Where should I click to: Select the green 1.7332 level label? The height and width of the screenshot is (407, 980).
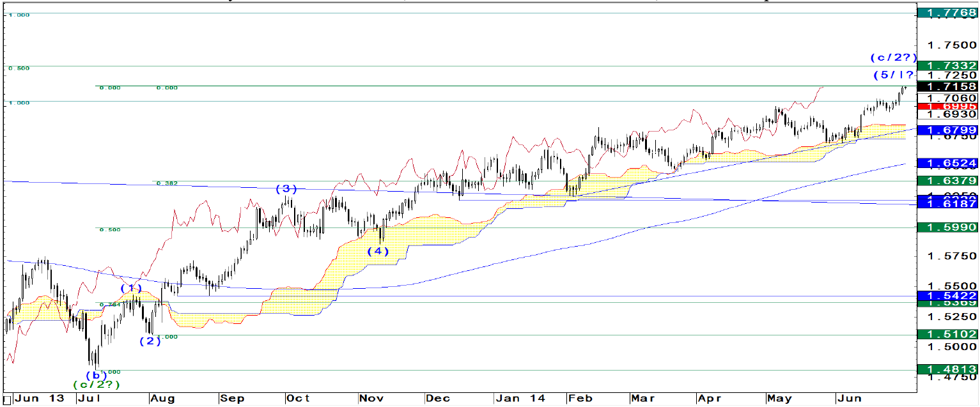click(x=947, y=66)
